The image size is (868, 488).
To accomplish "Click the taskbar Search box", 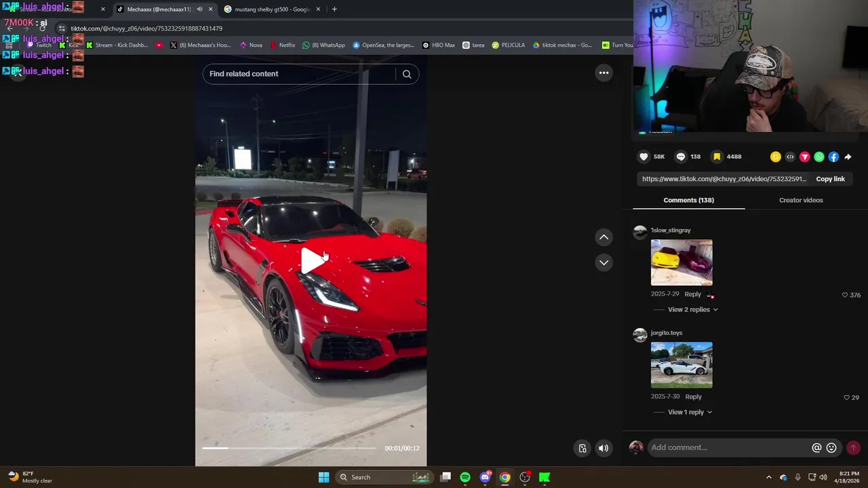I will 384,477.
